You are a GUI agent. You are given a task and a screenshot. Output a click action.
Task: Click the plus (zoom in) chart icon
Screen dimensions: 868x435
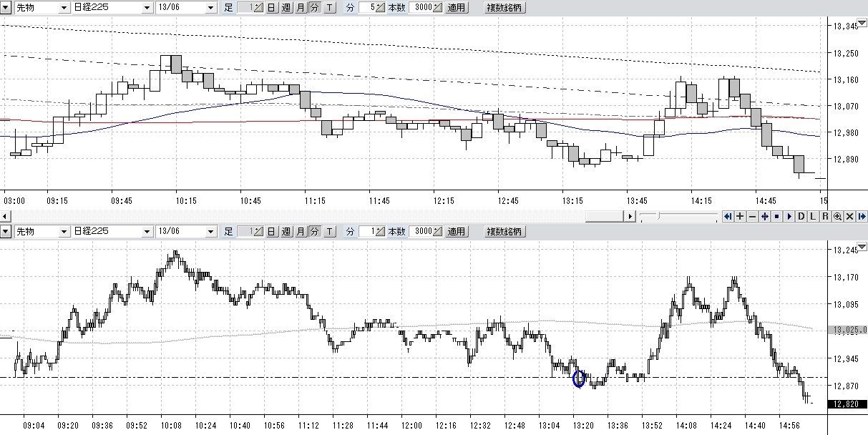740,216
